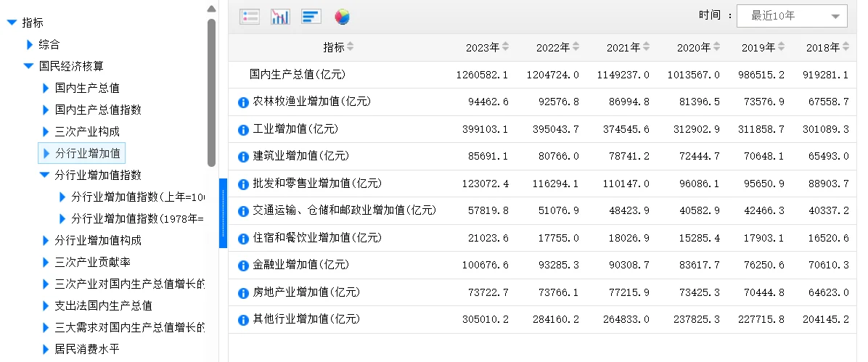Sort the 2019年 column
Screen dimensions: 868x362
781,47
